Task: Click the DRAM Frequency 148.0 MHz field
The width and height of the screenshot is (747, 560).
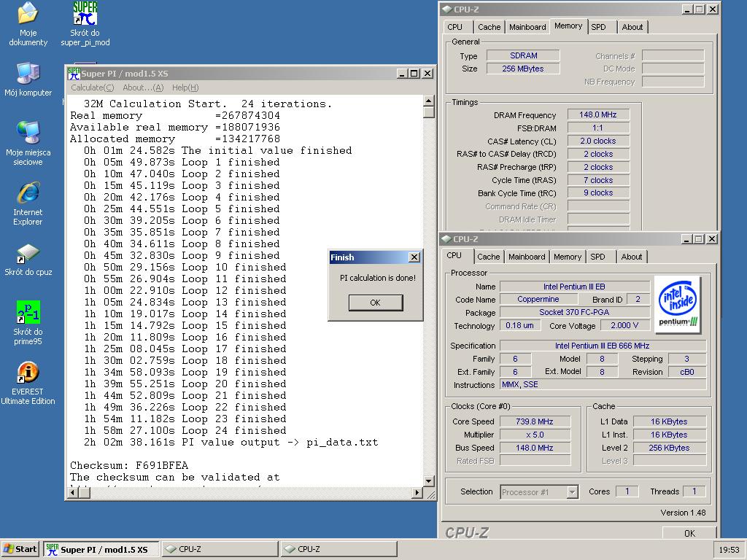Action: point(598,114)
